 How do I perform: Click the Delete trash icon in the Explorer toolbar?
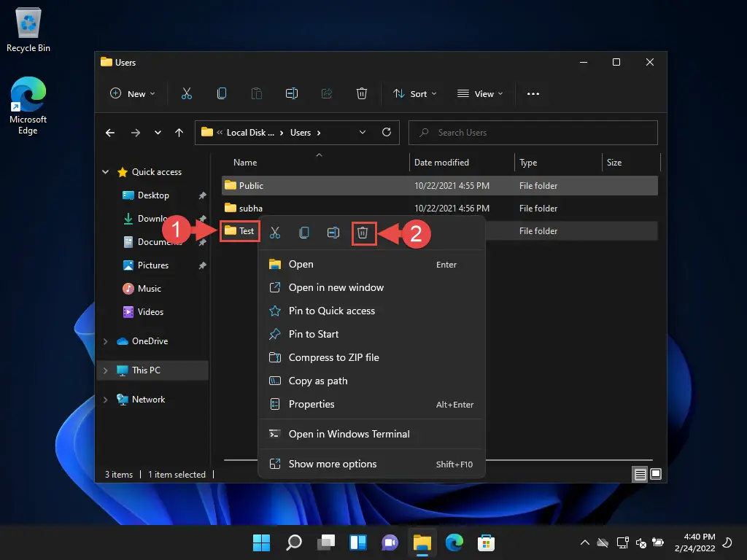point(362,94)
